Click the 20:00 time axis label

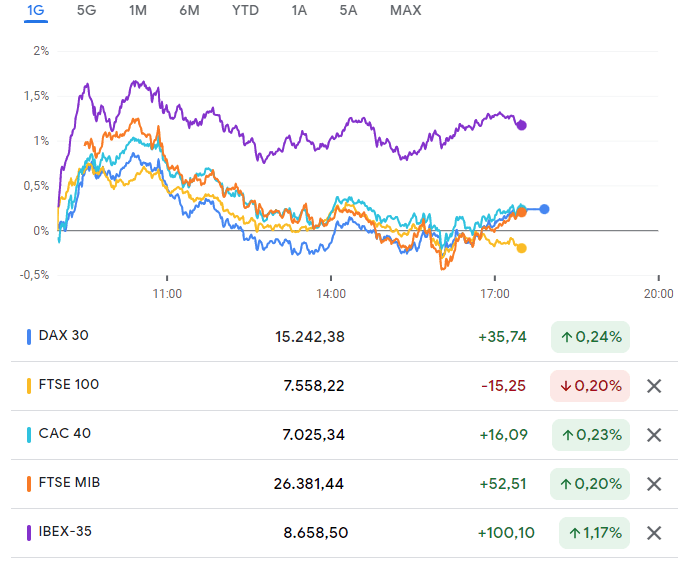(x=658, y=294)
